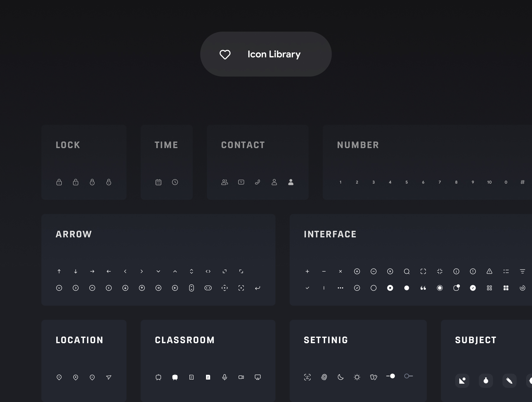Click the vertical up-down chevron selector icon

192,271
